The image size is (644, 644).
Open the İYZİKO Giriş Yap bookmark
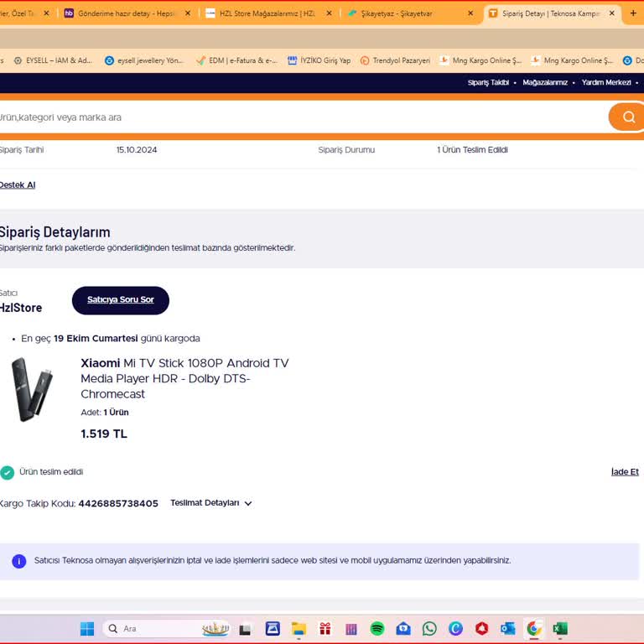point(319,60)
